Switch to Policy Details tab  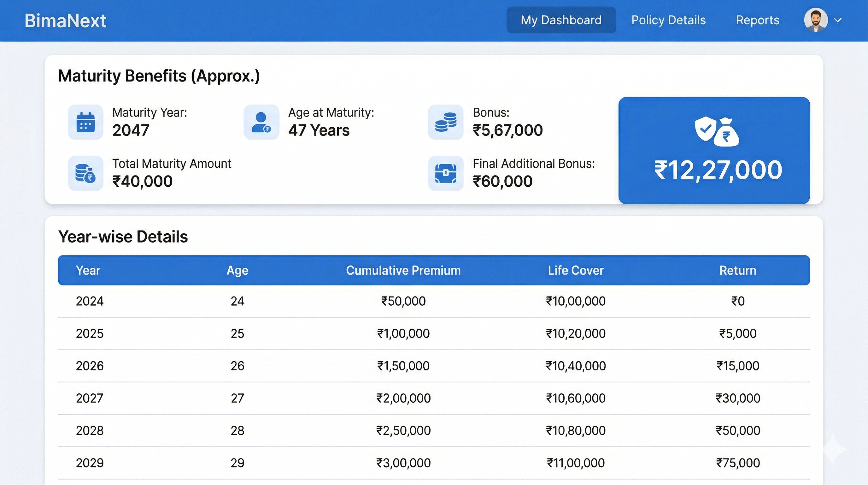(668, 20)
